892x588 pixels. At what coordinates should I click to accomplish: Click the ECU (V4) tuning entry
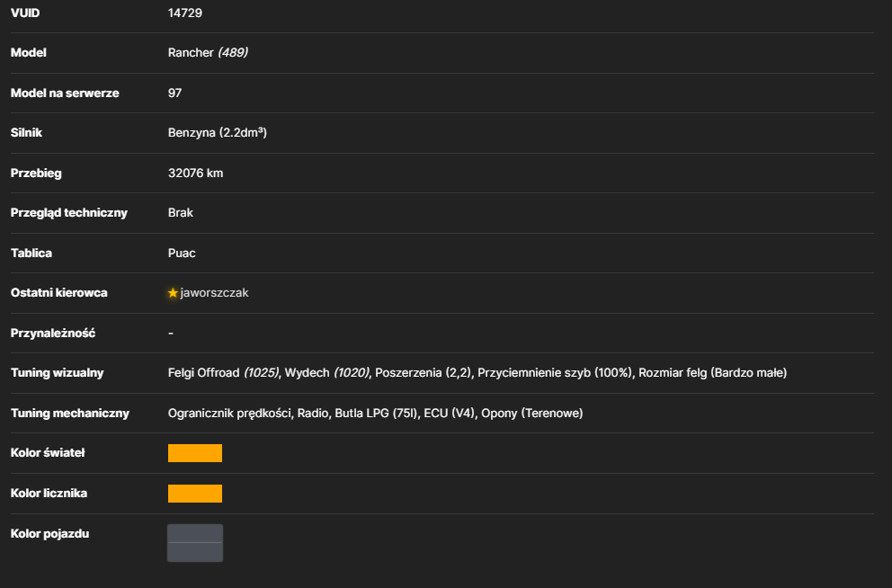449,414
